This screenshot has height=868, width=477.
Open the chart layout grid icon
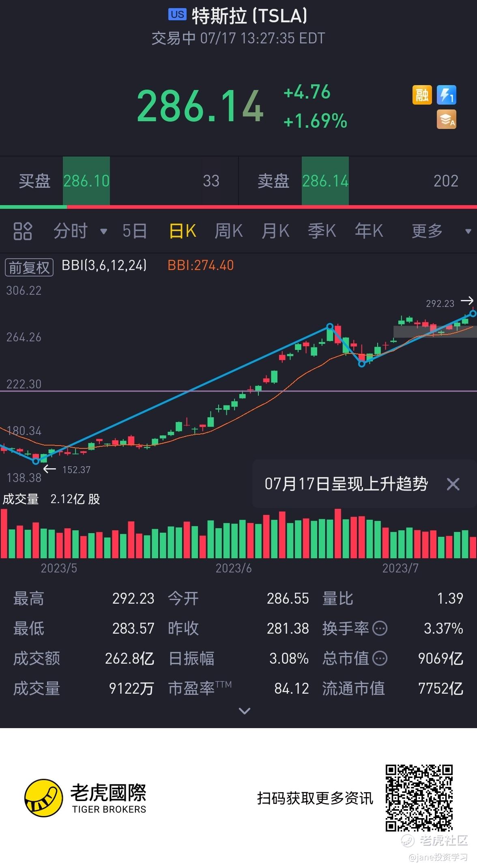point(23,231)
